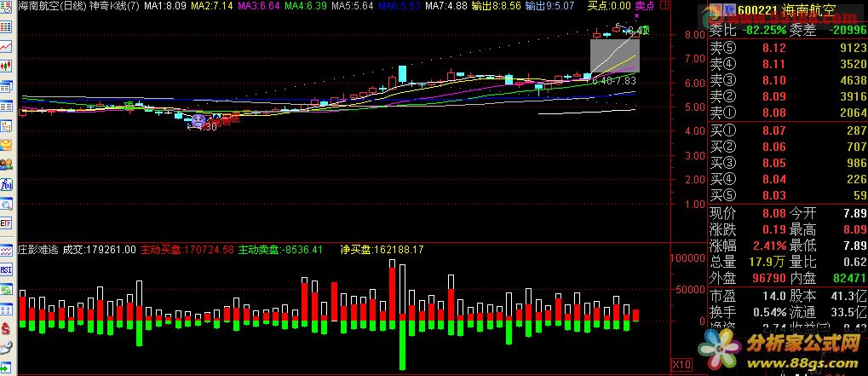
Task: Click the 卖① row price 8.08
Action: coord(774,113)
